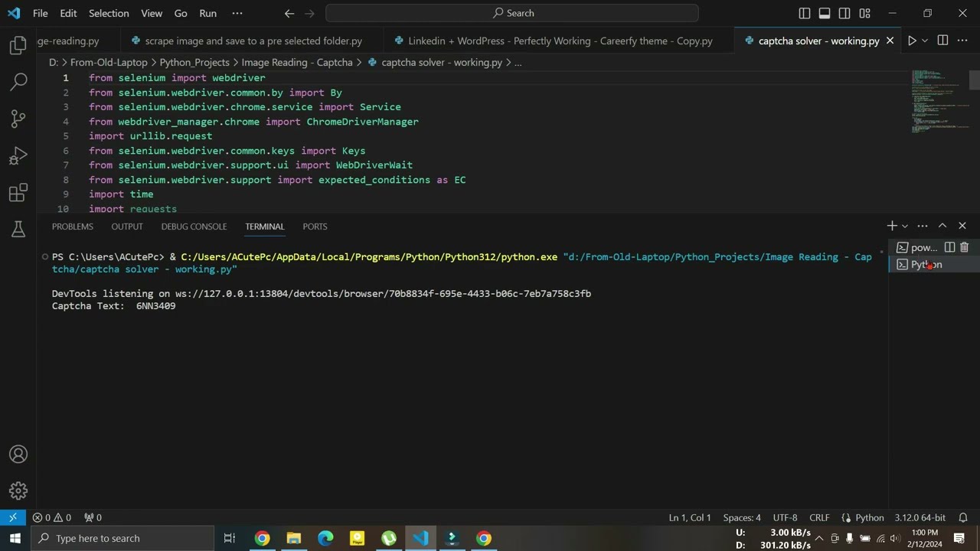Open the Windows Start menu
Screen dimensions: 980x551
[x=15, y=538]
